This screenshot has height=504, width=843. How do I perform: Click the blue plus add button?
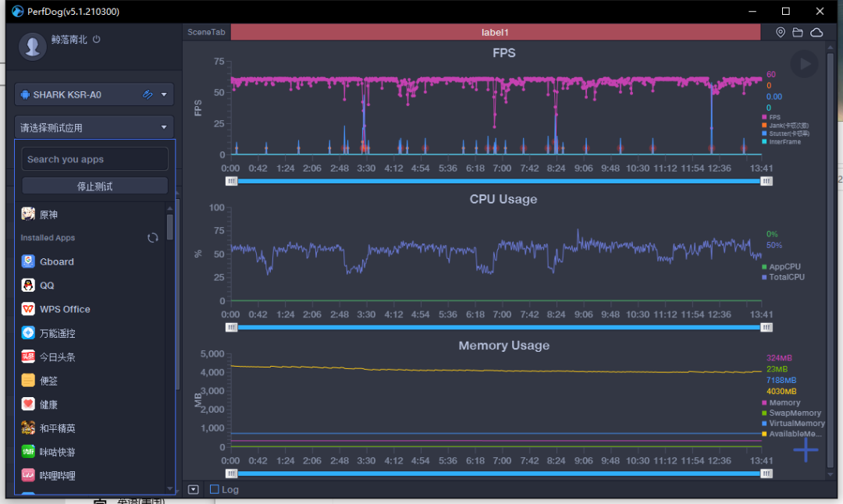point(806,449)
